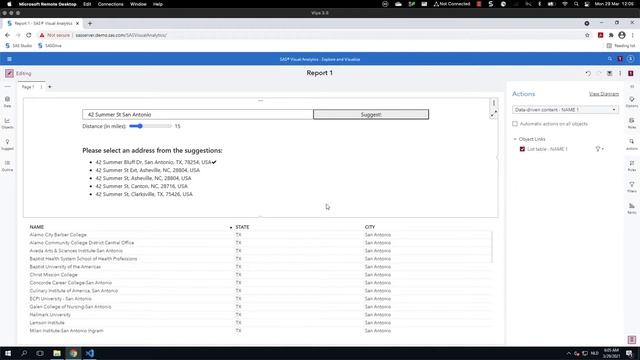Collapse the left pane with dash handle
The width and height of the screenshot is (640, 360).
(x=7, y=87)
